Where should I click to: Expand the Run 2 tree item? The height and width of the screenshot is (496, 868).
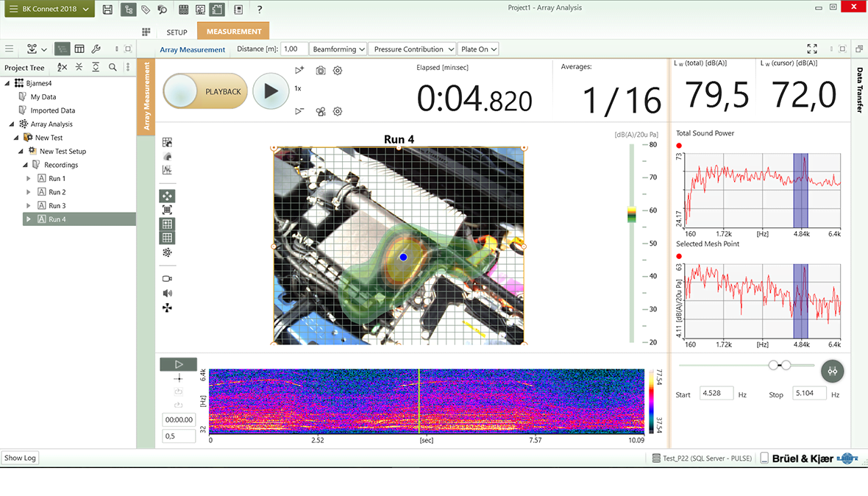pos(29,192)
